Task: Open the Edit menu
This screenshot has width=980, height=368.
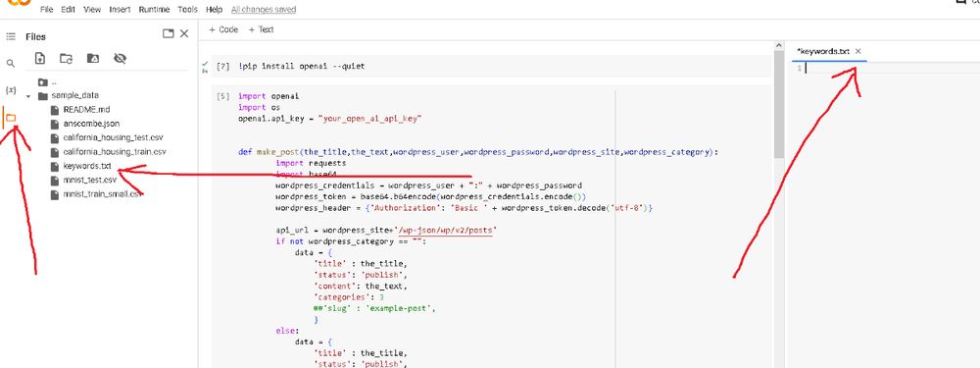Action: pos(69,10)
